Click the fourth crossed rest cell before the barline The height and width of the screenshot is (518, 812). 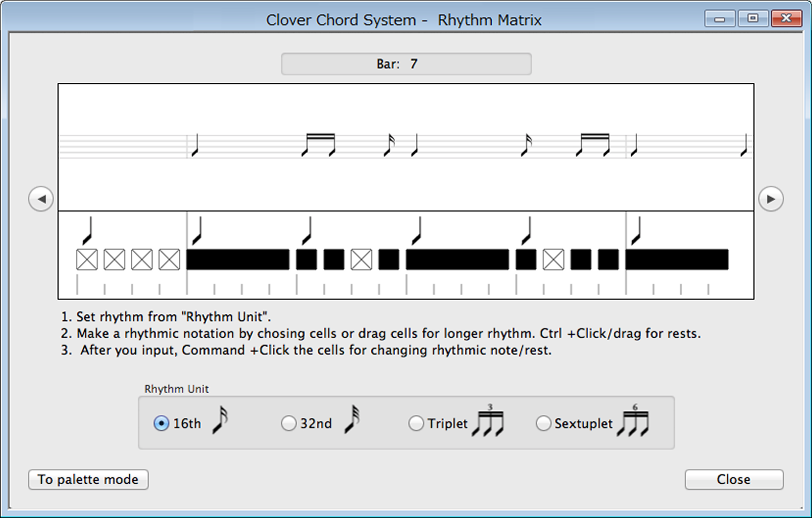tap(169, 259)
